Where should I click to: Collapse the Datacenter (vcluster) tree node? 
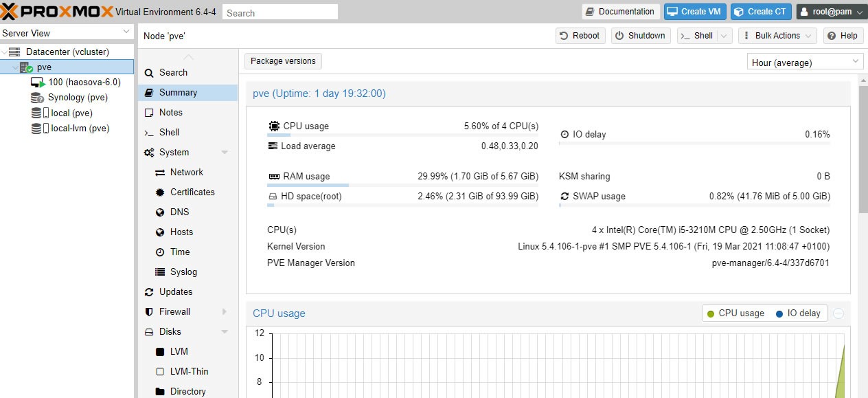(x=4, y=52)
